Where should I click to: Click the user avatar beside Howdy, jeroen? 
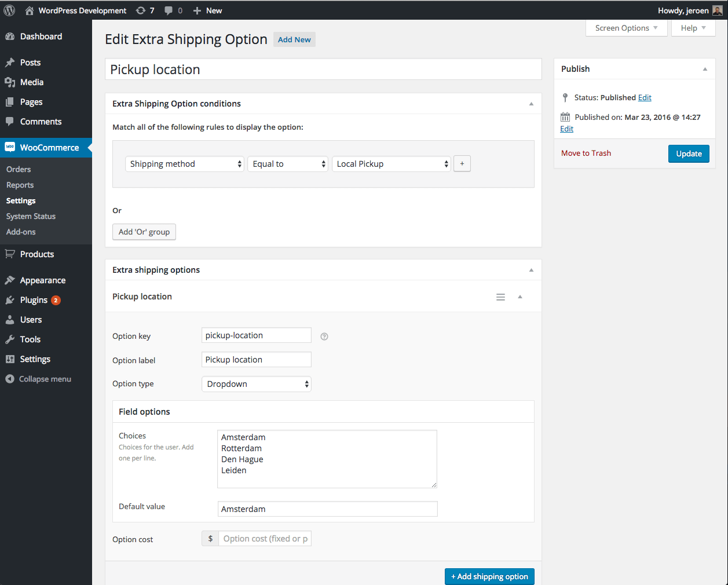717,10
